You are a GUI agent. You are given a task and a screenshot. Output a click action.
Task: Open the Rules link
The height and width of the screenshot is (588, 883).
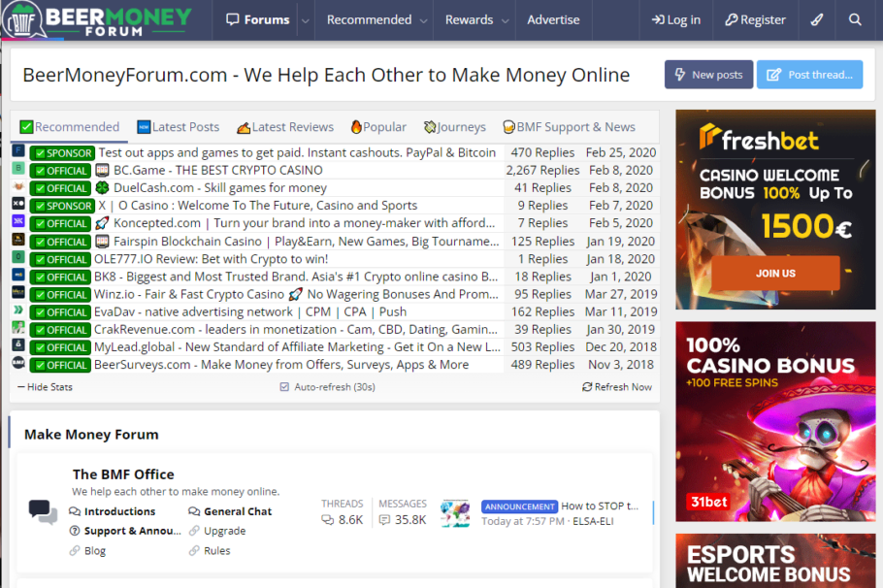click(x=216, y=550)
